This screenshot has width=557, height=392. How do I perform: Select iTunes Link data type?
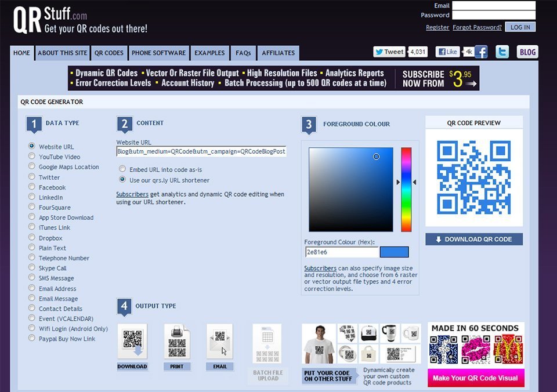31,227
